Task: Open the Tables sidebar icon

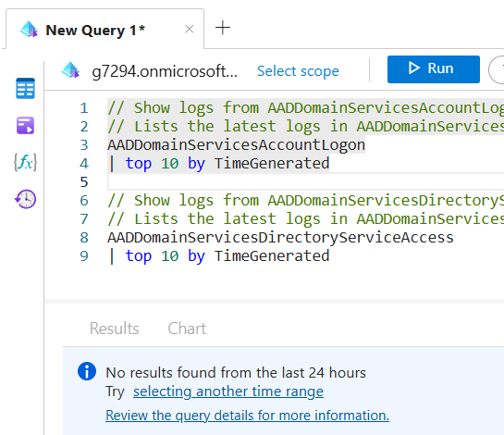Action: 25,88
